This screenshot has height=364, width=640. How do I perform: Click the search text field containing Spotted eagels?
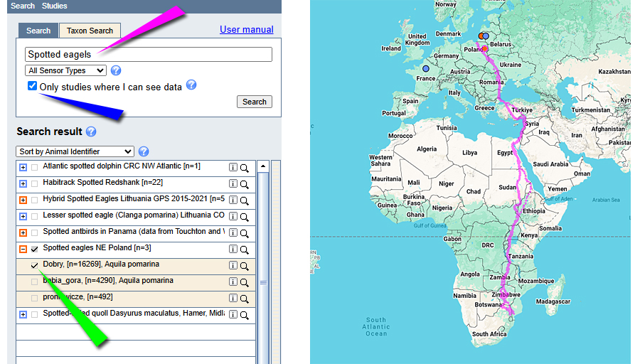149,54
